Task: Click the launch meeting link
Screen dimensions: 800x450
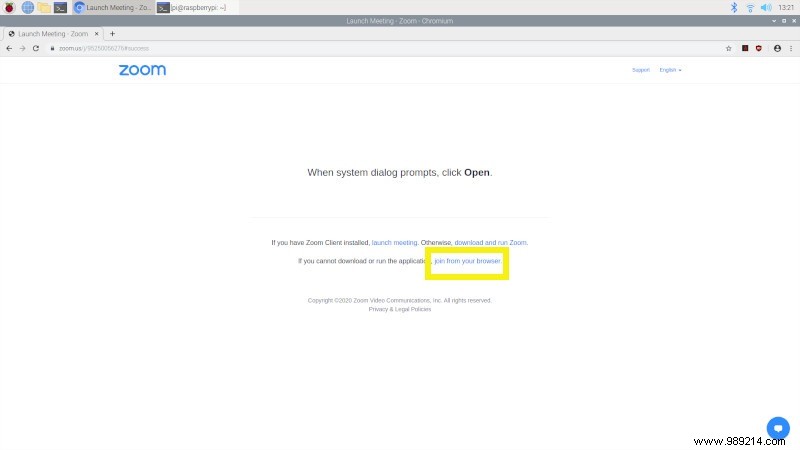Action: coord(394,242)
